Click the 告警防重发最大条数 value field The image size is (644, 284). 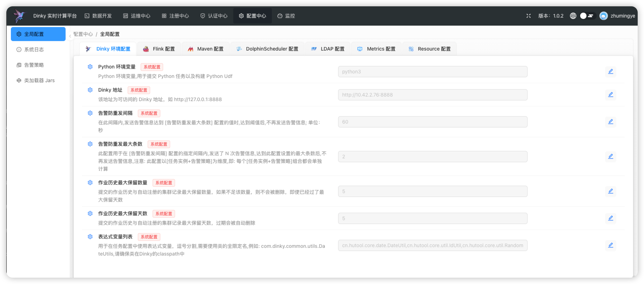coord(432,157)
